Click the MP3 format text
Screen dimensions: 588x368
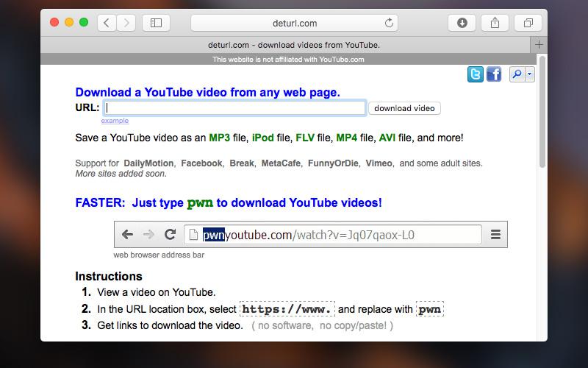point(219,138)
